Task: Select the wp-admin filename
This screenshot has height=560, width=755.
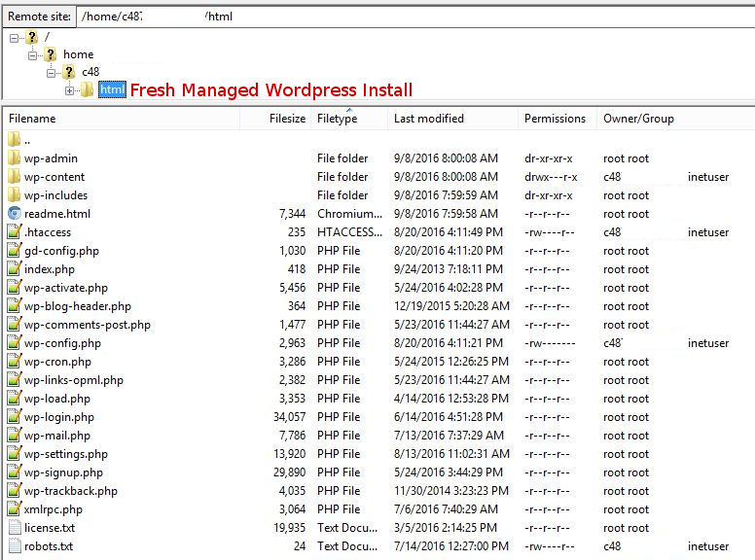Action: 51,158
